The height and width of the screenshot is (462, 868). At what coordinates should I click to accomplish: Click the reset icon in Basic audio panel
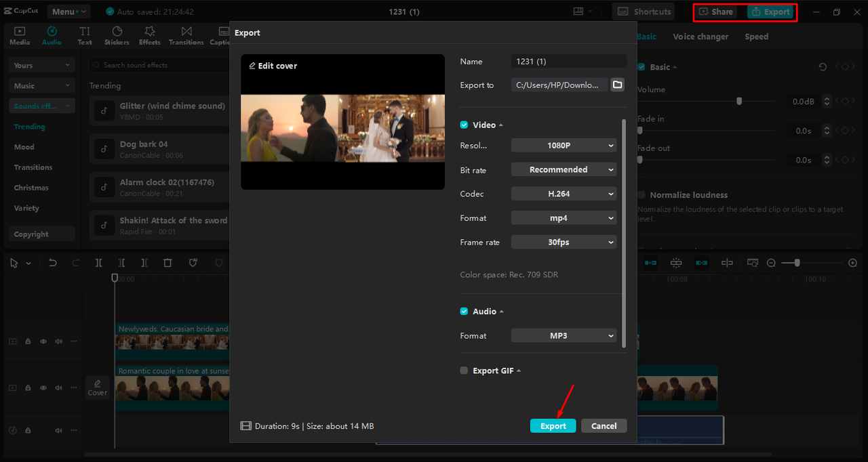click(x=823, y=67)
